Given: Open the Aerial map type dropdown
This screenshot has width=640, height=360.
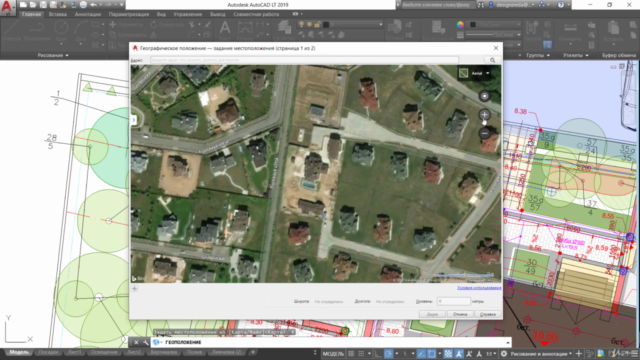Looking at the screenshot, I should point(474,73).
